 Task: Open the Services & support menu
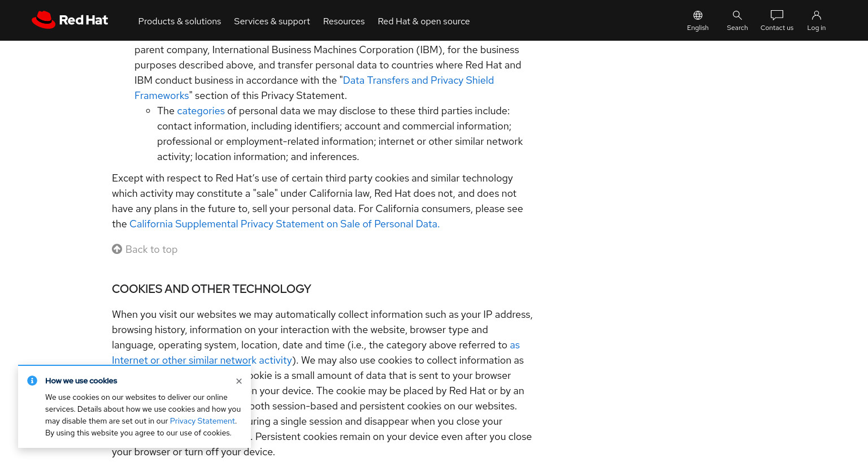272,21
